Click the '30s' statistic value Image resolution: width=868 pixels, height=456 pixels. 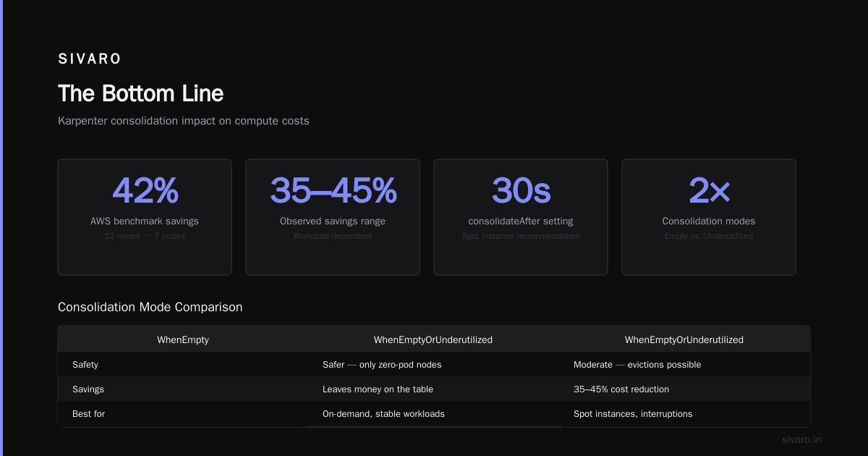[521, 191]
